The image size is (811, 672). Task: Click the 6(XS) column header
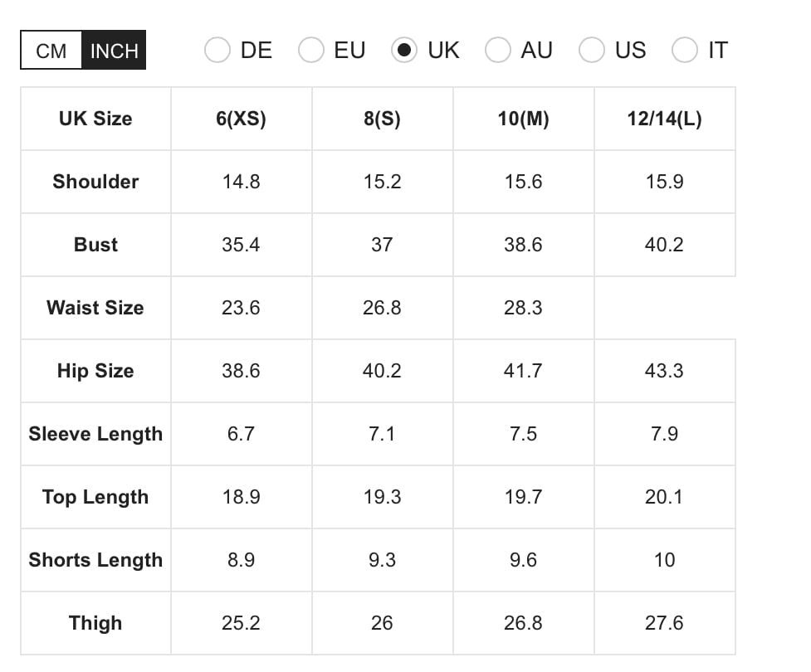pos(241,119)
